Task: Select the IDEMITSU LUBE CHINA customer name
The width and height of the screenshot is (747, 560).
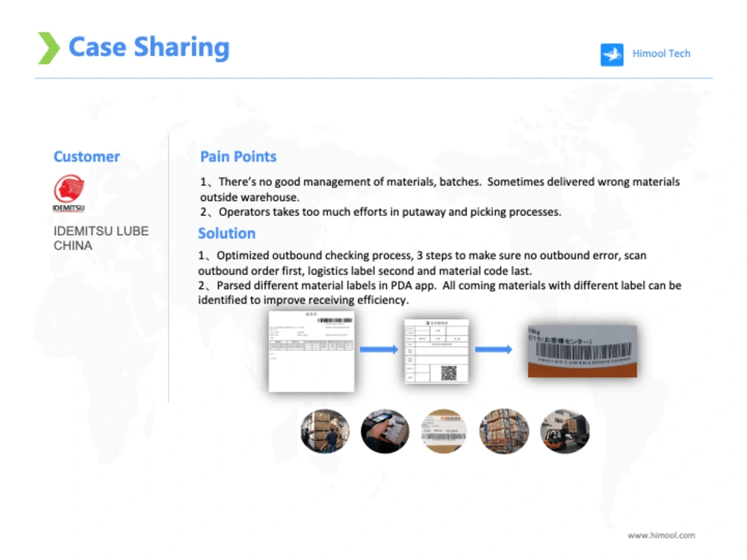Action: (x=101, y=238)
